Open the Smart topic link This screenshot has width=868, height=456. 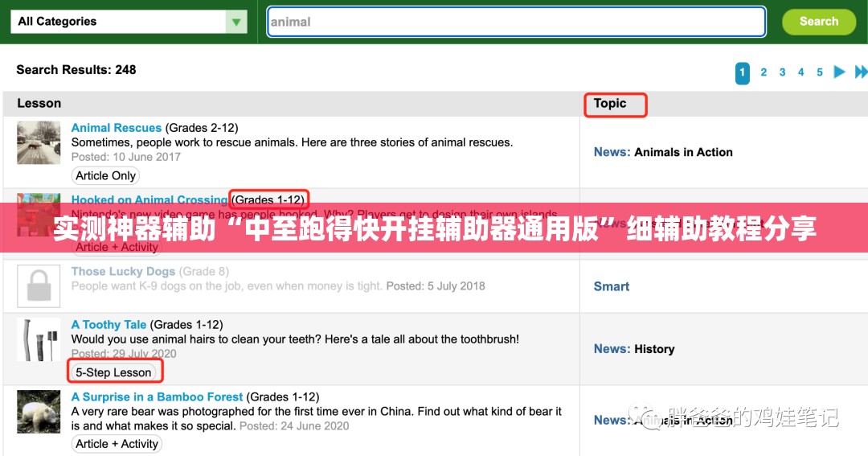tap(612, 286)
